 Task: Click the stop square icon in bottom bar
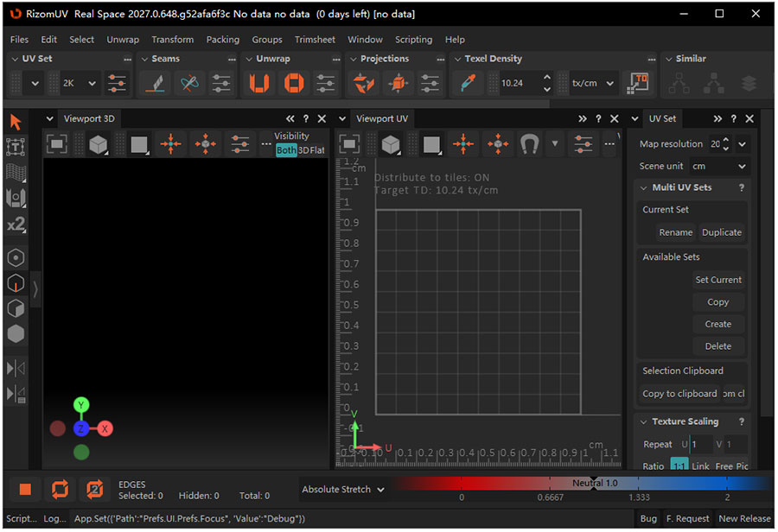25,490
